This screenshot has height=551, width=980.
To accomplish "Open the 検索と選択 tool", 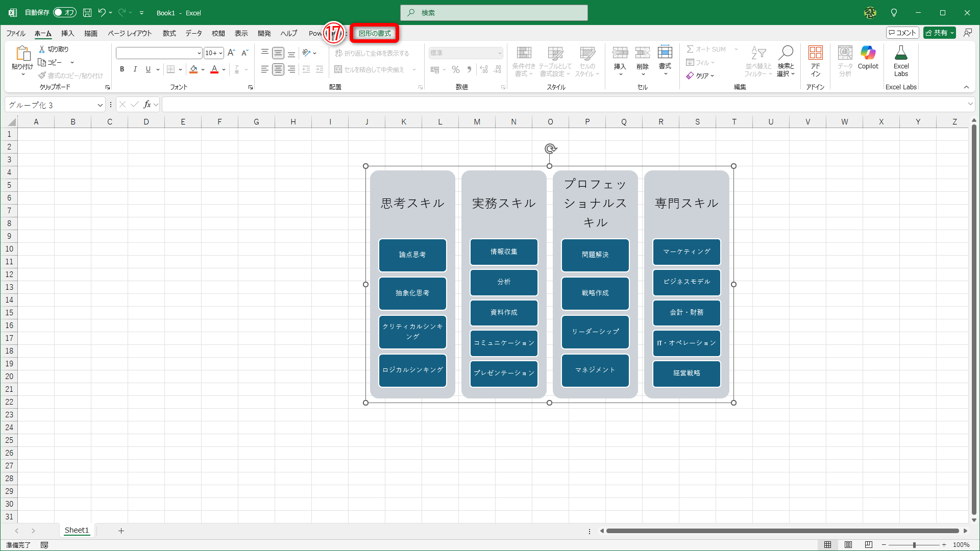I will pos(786,61).
